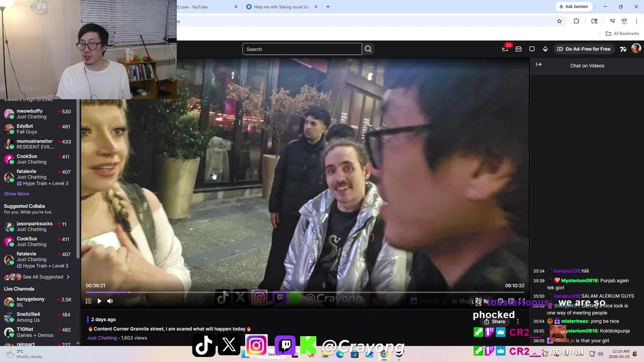Open the Snellzilla4 Among Us channel
This screenshot has height=362, width=644.
coord(38,317)
